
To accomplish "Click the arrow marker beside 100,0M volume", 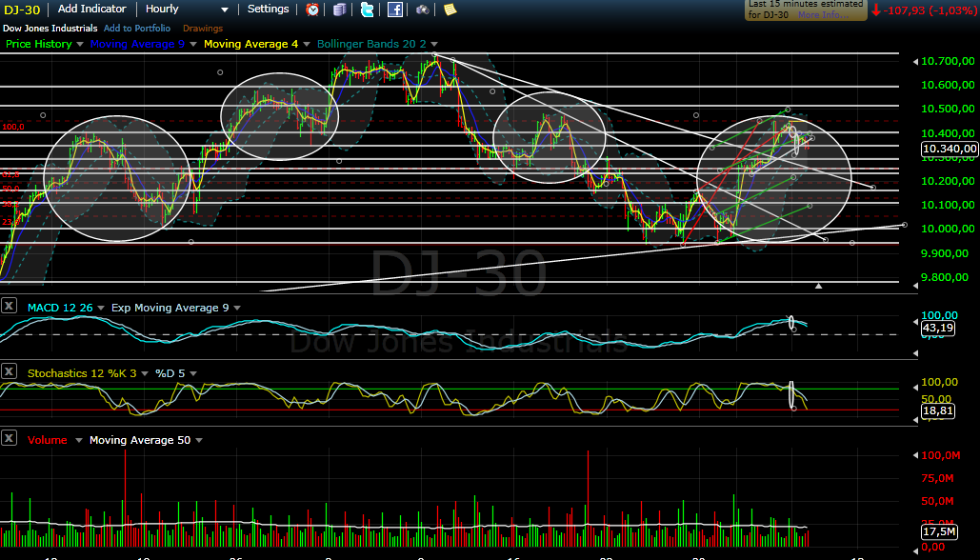I will 915,455.
